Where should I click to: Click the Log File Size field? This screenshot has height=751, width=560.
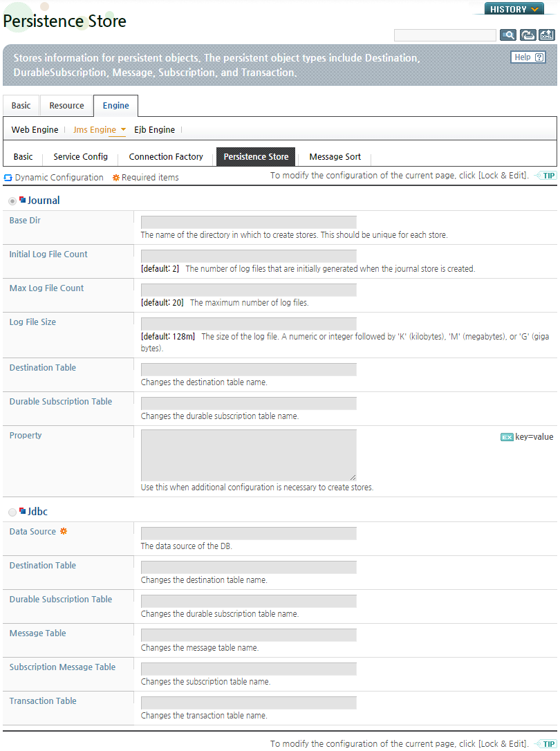pyautogui.click(x=249, y=324)
